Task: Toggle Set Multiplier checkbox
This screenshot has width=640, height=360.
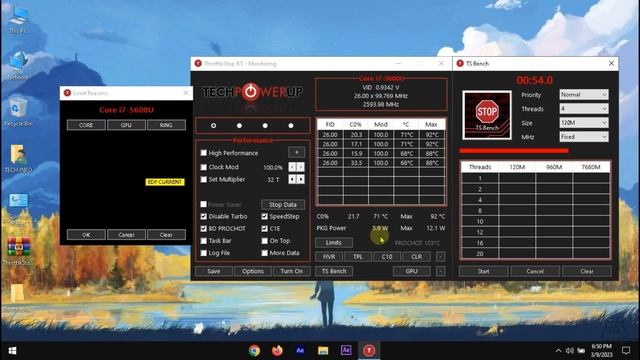Action: tap(204, 179)
